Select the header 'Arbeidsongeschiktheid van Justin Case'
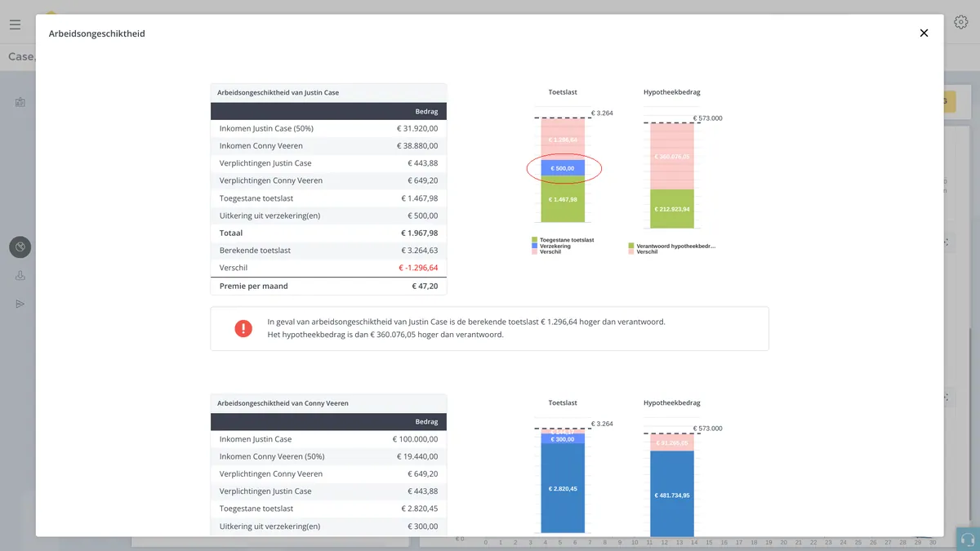The width and height of the screenshot is (980, 551). point(278,93)
